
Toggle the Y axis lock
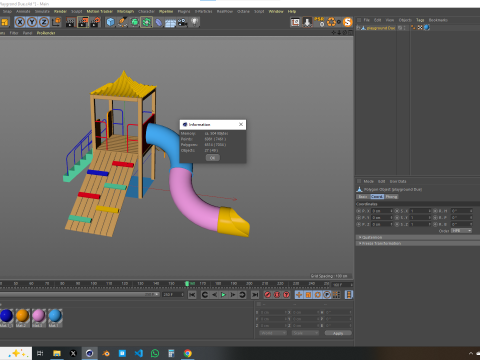click(32, 22)
